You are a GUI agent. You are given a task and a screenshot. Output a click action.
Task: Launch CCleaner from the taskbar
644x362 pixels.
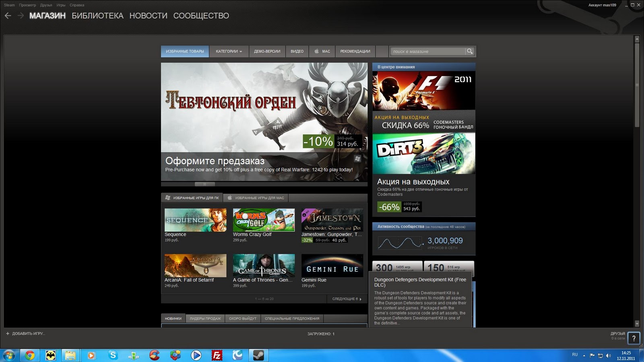click(x=154, y=356)
